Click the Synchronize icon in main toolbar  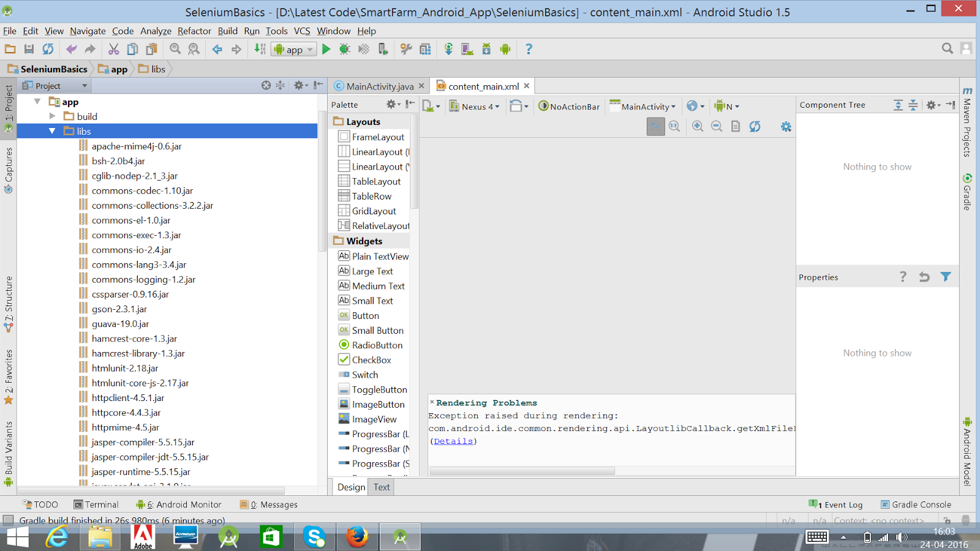(48, 49)
